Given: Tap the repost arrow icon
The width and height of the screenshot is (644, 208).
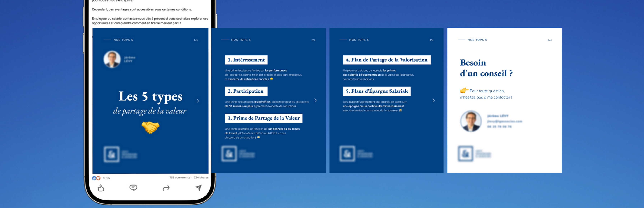Looking at the screenshot, I should point(166,188).
